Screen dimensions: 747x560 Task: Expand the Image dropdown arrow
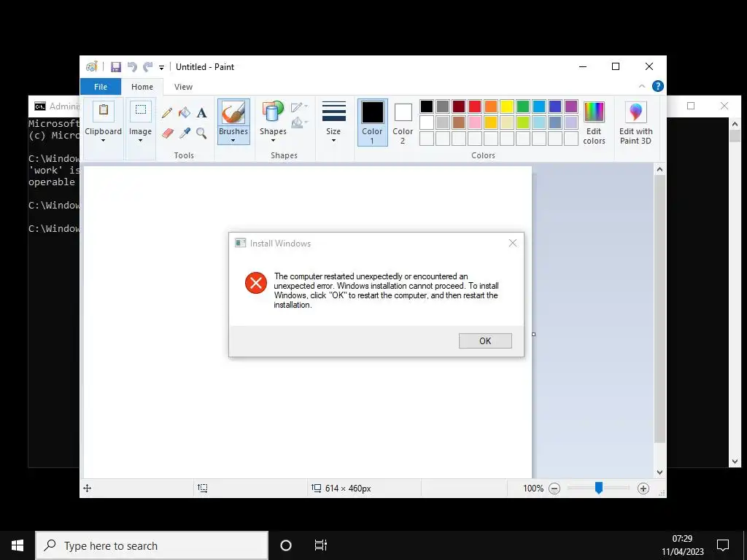coord(140,141)
